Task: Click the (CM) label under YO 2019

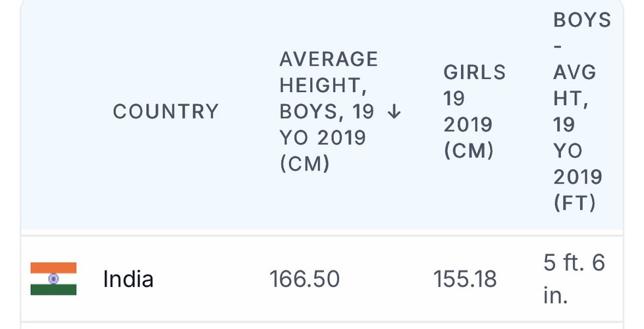Action: (304, 164)
